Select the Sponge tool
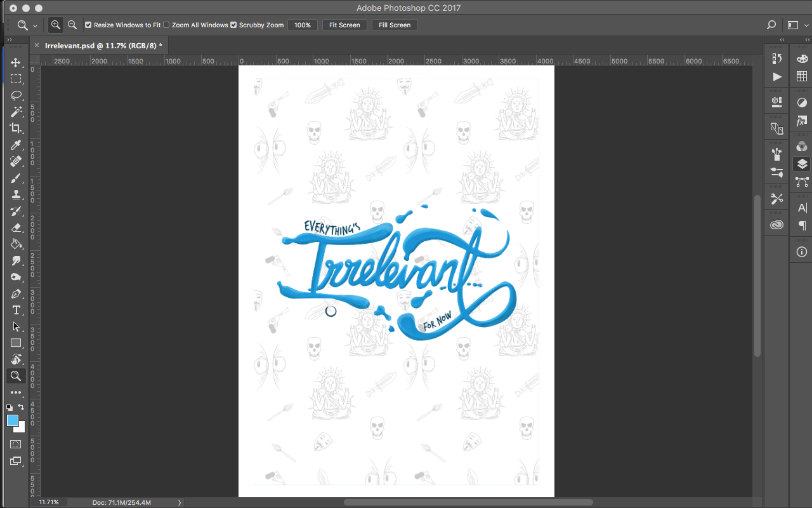Image resolution: width=812 pixels, height=508 pixels. 16,277
